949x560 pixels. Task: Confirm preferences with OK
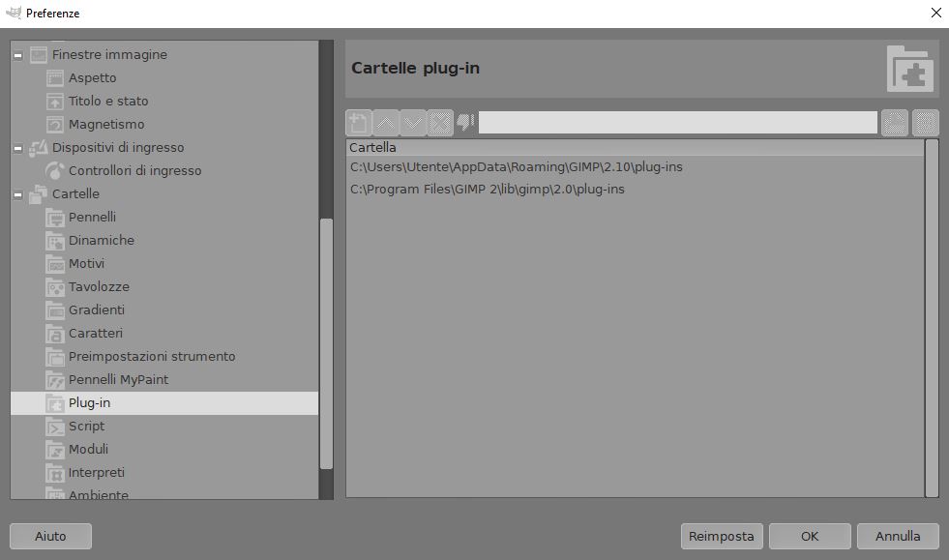(x=810, y=537)
